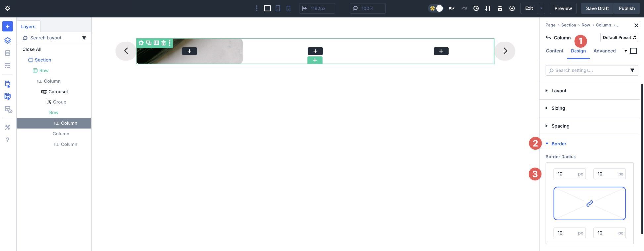Go to Page in the breadcrumb
The height and width of the screenshot is (251, 644).
[550, 25]
